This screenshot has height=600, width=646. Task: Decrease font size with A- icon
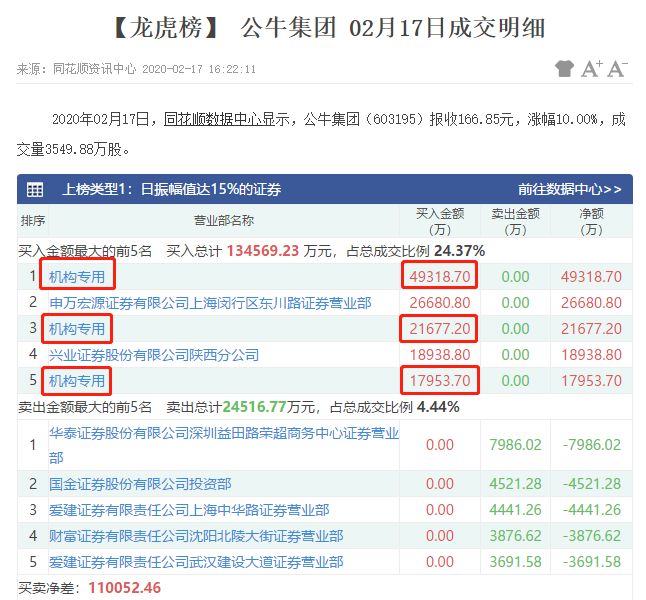tap(618, 68)
